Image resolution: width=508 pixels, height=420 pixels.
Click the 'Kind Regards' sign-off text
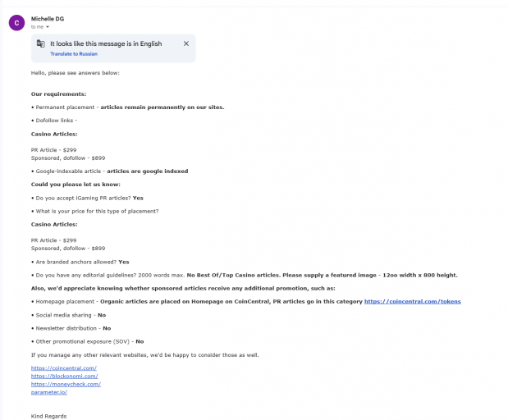(48, 417)
